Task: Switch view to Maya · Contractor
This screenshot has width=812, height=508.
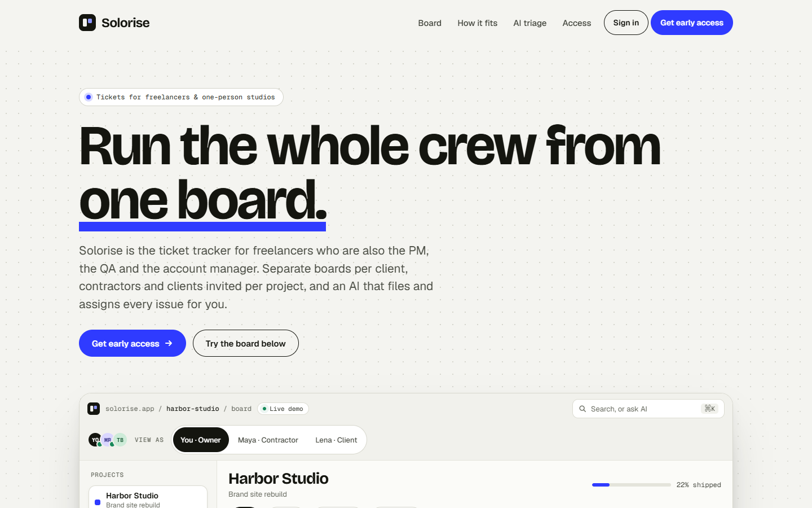Action: pos(268,440)
